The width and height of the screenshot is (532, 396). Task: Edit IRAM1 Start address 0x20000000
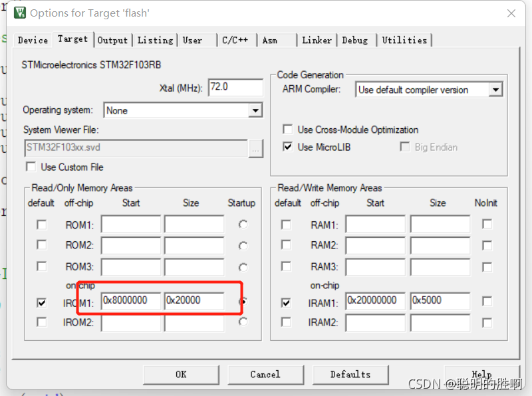tap(376, 301)
